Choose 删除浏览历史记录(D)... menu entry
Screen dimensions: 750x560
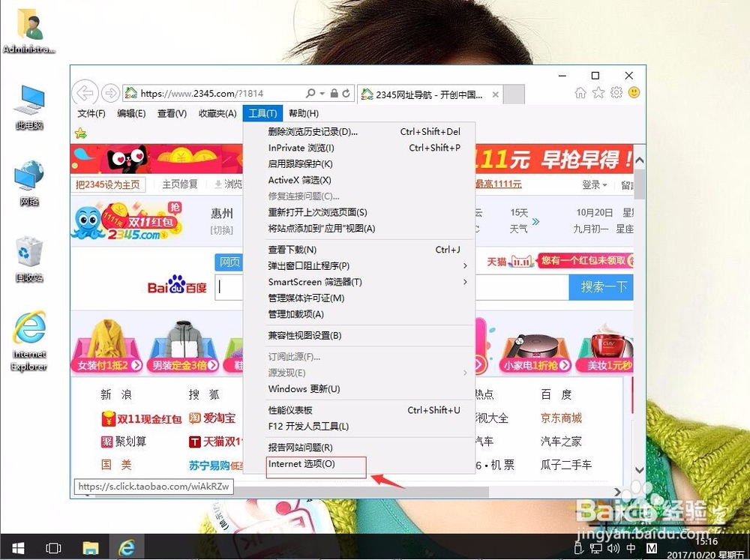coord(359,131)
